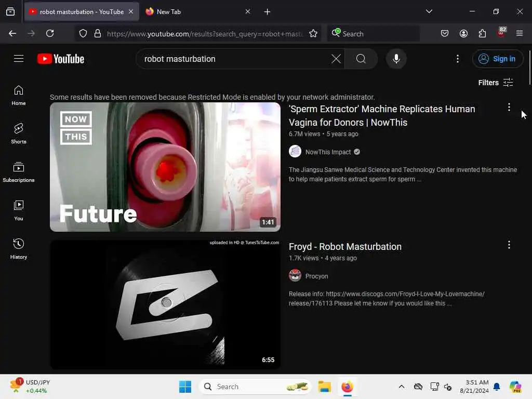532x399 pixels.
Task: Click the Firefox back arrow
Action: 12,33
